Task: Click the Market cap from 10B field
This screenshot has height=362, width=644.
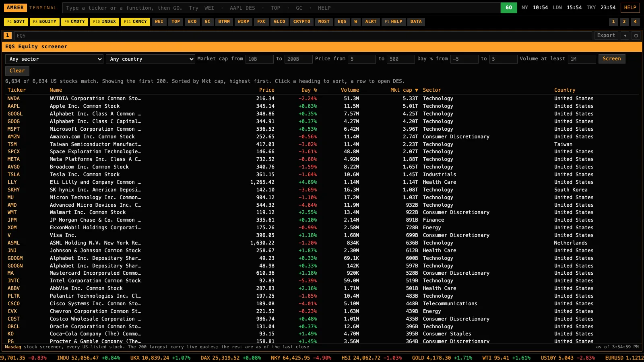Action: tap(260, 59)
